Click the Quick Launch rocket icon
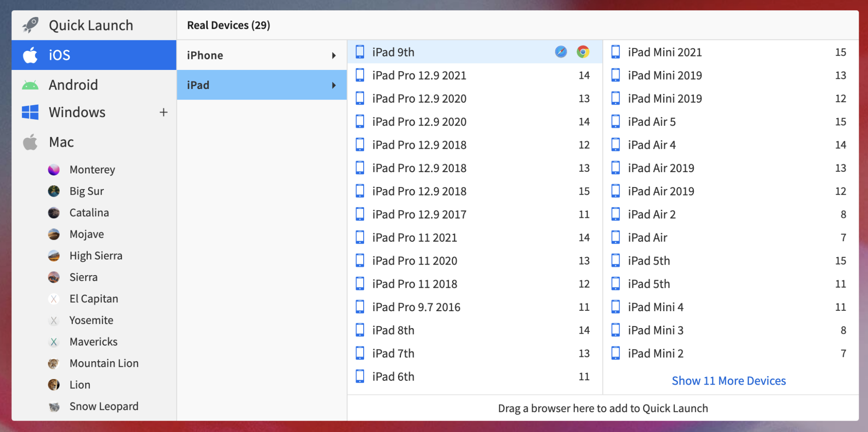This screenshot has width=868, height=432. pyautogui.click(x=30, y=25)
